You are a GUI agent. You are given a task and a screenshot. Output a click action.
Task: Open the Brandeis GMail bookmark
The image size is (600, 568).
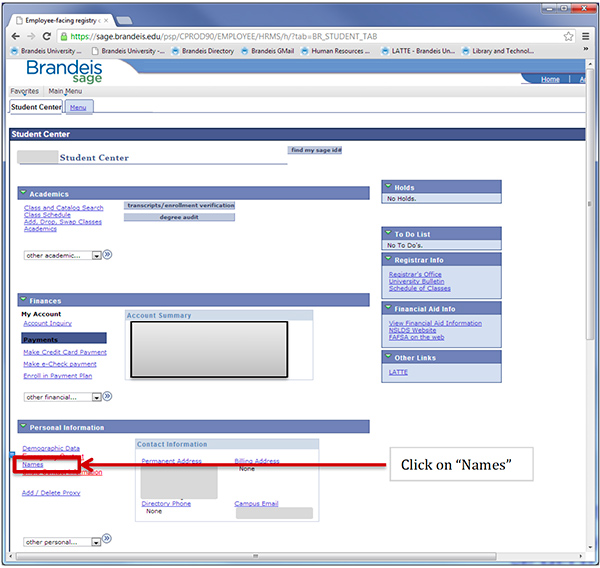pyautogui.click(x=268, y=51)
